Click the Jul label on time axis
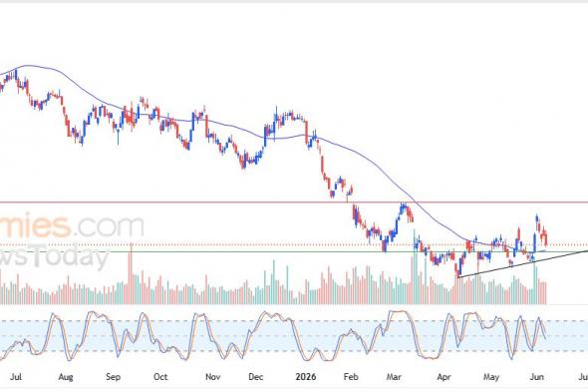The width and height of the screenshot is (588, 392). click(15, 377)
